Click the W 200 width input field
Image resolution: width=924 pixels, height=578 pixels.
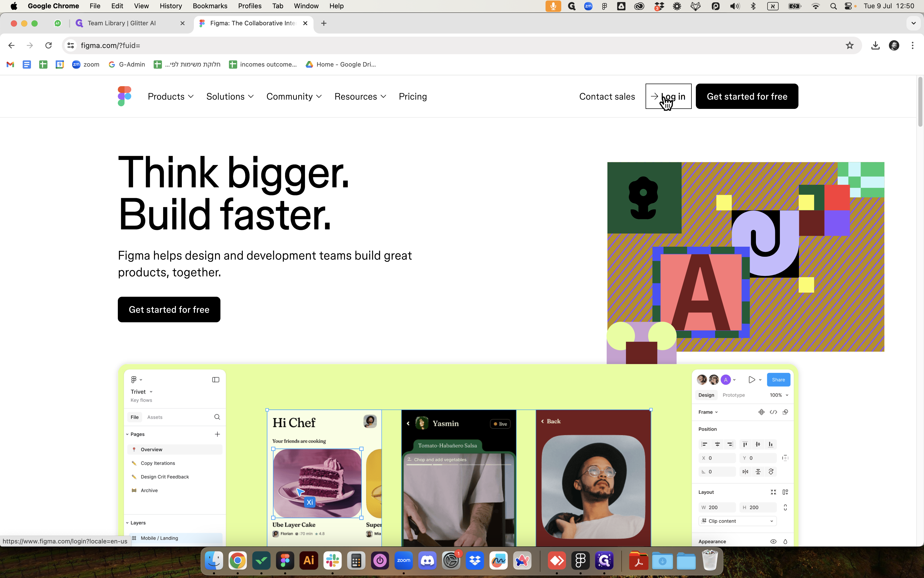[717, 508]
